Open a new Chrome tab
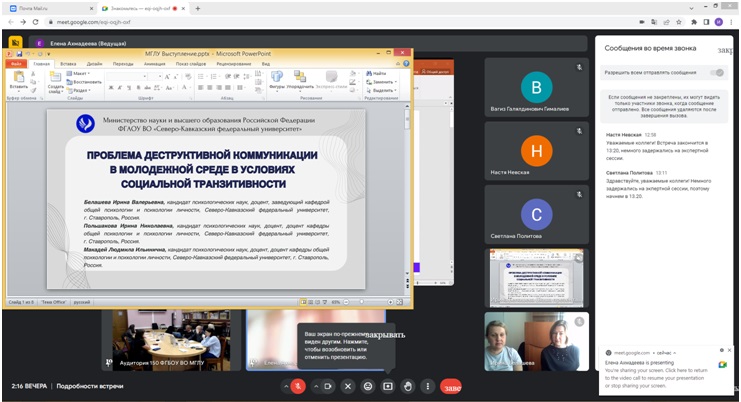The image size is (741, 402). pos(198,9)
